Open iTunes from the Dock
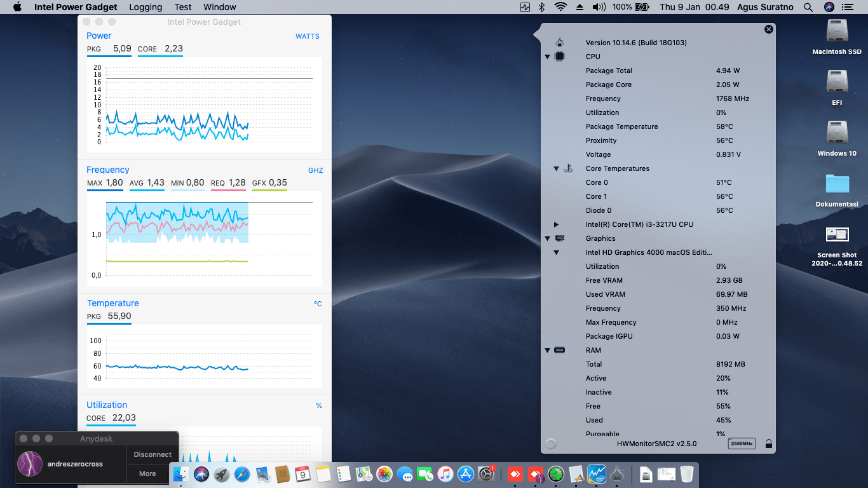Screen dimensions: 868x488 click(445, 474)
